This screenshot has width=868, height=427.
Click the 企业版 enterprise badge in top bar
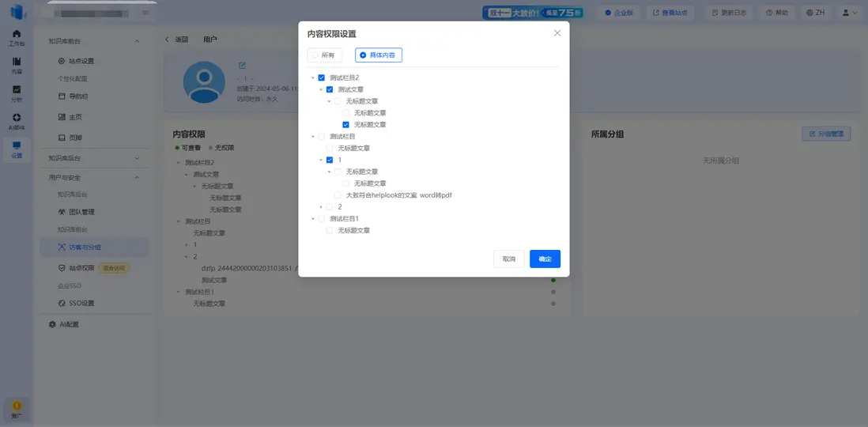click(619, 12)
